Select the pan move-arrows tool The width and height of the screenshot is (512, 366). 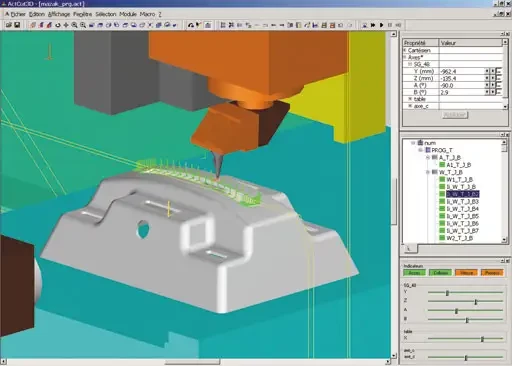pyautogui.click(x=66, y=25)
